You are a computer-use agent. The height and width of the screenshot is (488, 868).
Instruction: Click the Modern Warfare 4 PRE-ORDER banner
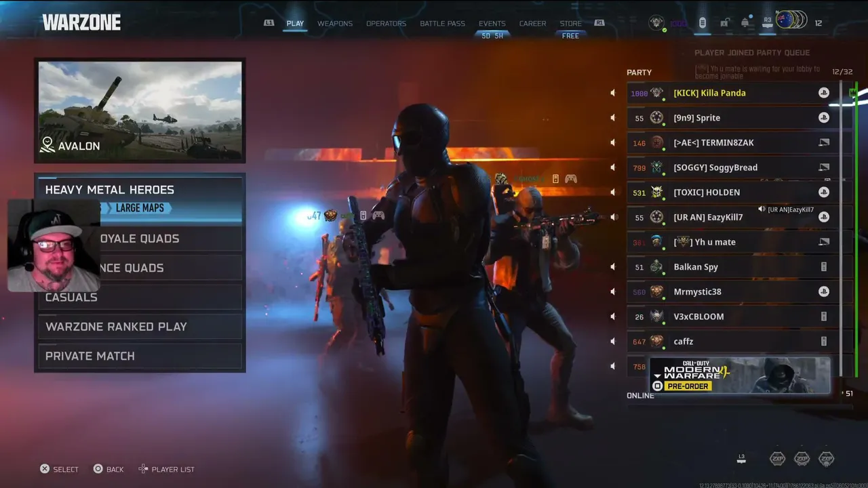point(740,375)
